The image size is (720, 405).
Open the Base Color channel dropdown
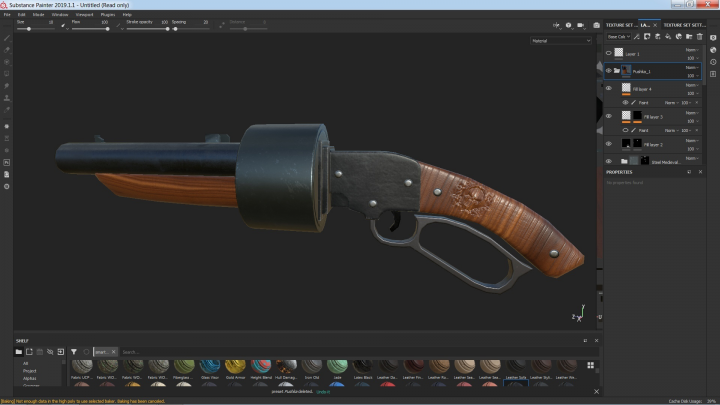(x=619, y=37)
